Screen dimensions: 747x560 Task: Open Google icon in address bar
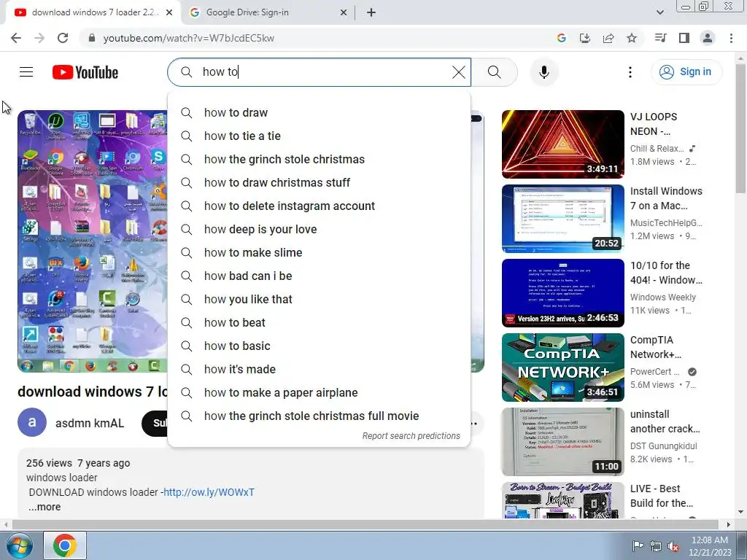(x=562, y=38)
